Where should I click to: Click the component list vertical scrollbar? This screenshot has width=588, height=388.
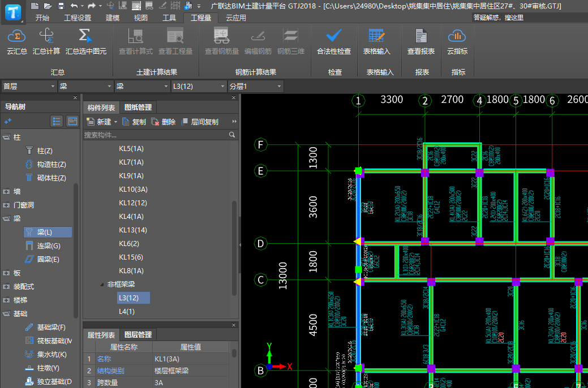[x=234, y=248]
